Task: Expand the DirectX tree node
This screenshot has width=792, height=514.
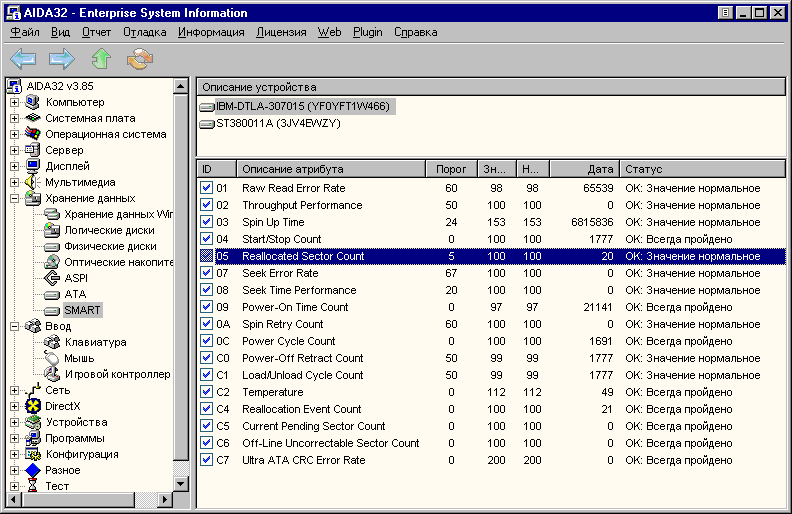Action: click(x=14, y=406)
